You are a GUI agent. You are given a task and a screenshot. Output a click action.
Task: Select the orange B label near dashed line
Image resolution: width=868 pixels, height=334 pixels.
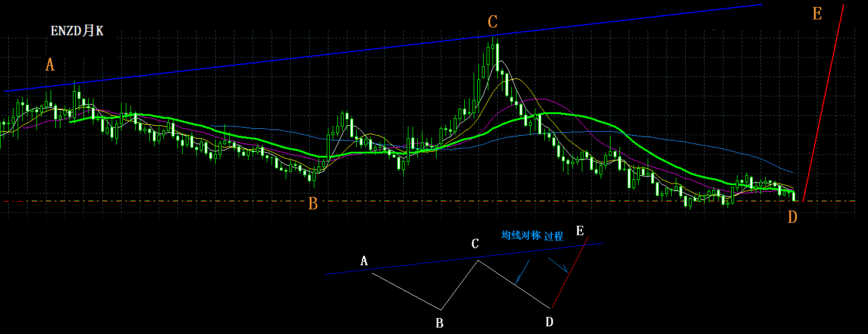pyautogui.click(x=313, y=204)
